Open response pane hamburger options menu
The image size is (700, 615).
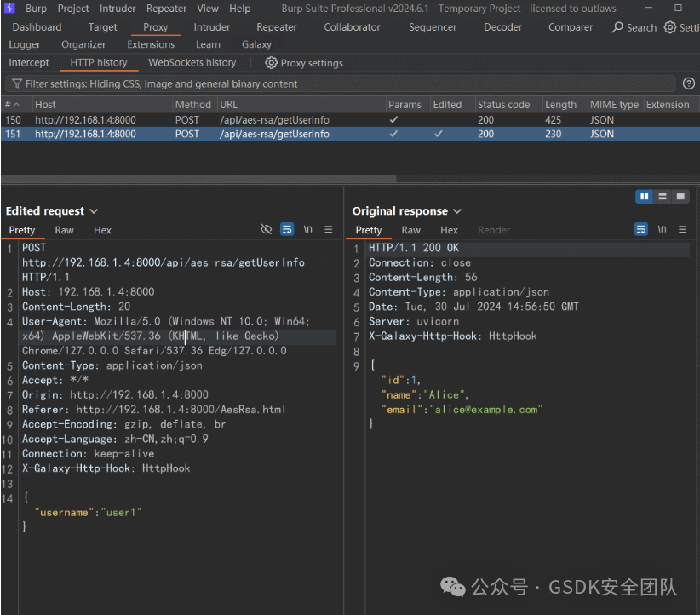tap(683, 229)
